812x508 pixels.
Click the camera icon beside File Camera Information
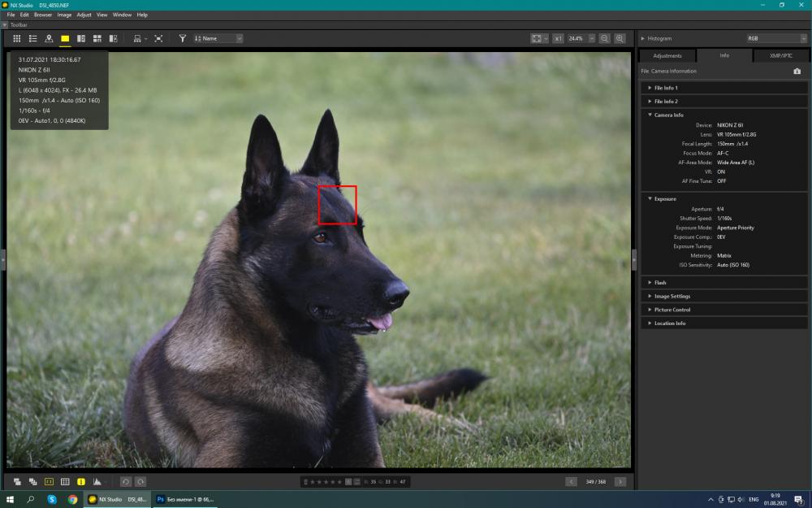point(797,71)
